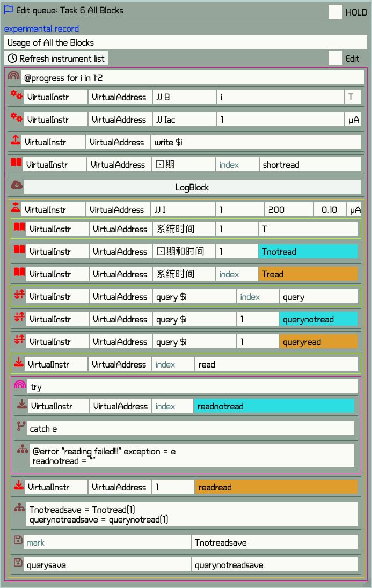372x588 pixels.
Task: Click the book icon on the Tnotread row
Action: (19, 249)
